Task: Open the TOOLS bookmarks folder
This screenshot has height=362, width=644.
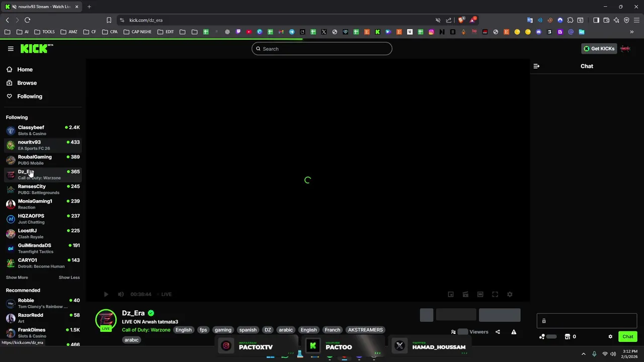Action: click(x=44, y=32)
